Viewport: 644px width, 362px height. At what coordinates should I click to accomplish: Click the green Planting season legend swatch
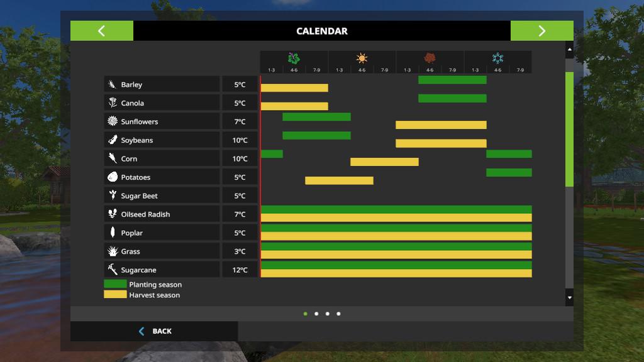(x=115, y=284)
